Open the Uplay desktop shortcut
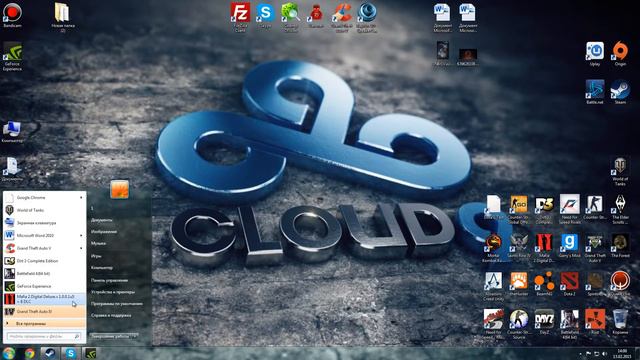640x360 pixels. [x=595, y=54]
